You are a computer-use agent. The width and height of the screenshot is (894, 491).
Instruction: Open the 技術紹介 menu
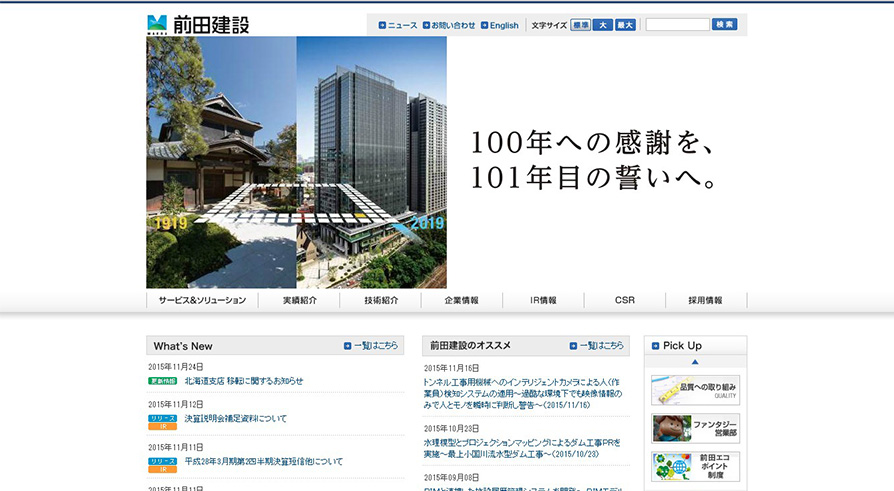pyautogui.click(x=381, y=300)
